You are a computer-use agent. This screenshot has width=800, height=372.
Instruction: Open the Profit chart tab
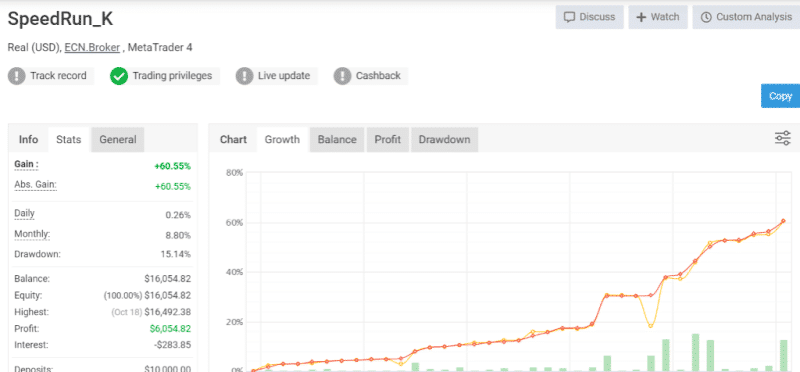(x=387, y=140)
